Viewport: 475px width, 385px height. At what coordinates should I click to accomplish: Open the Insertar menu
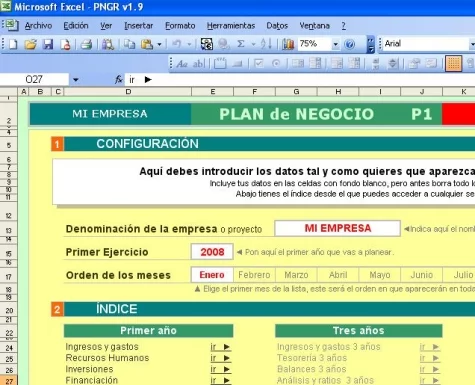tap(138, 26)
